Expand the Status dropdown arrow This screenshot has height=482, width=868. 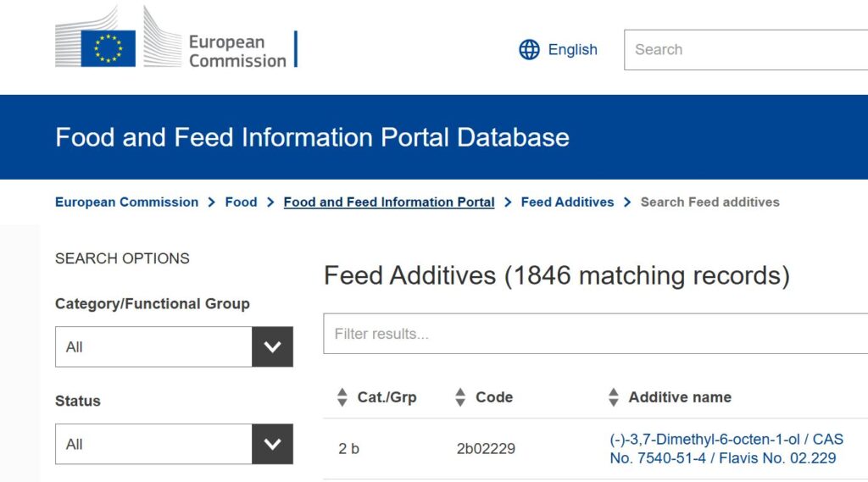272,444
